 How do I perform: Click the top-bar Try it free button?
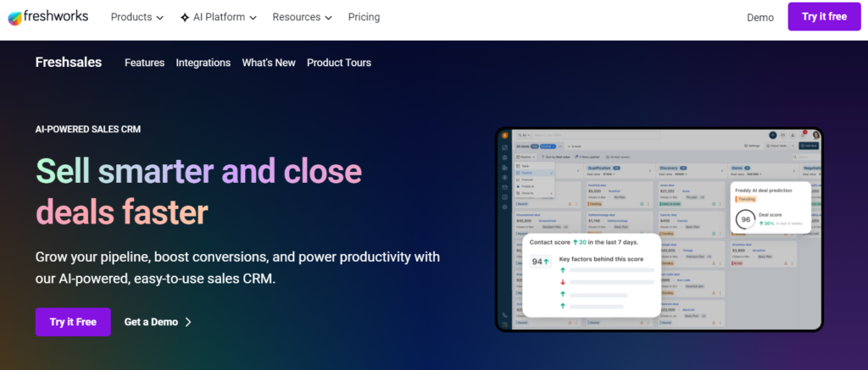[x=824, y=17]
